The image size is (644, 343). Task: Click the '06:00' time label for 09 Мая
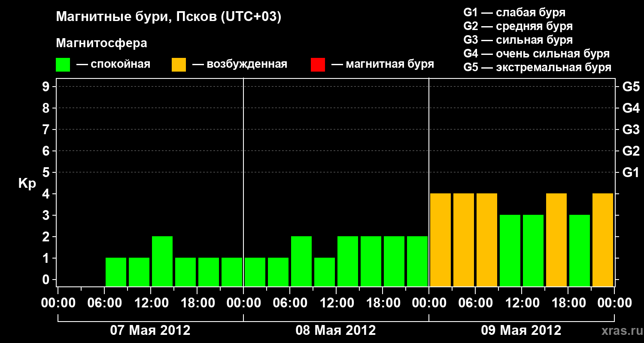(475, 303)
